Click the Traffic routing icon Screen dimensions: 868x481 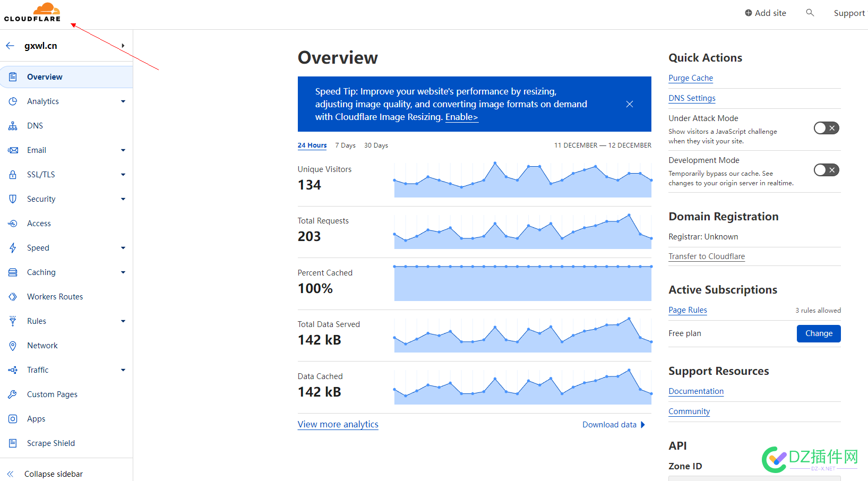pos(13,370)
